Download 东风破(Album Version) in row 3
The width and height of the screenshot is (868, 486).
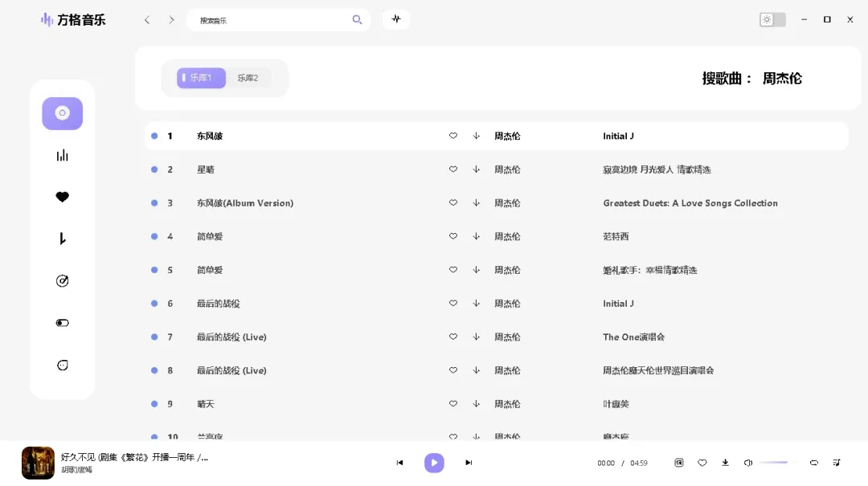coord(476,202)
